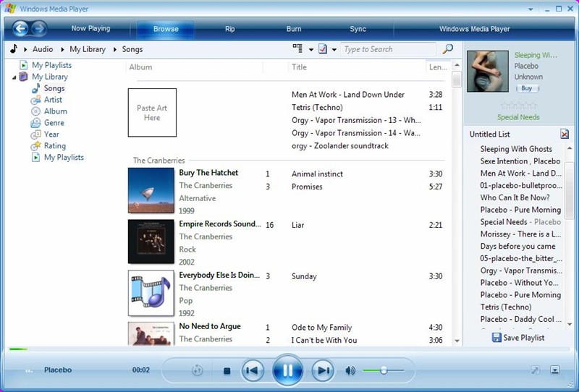The height and width of the screenshot is (392, 579).
Task: Click the search magnifying glass icon
Action: [x=448, y=49]
